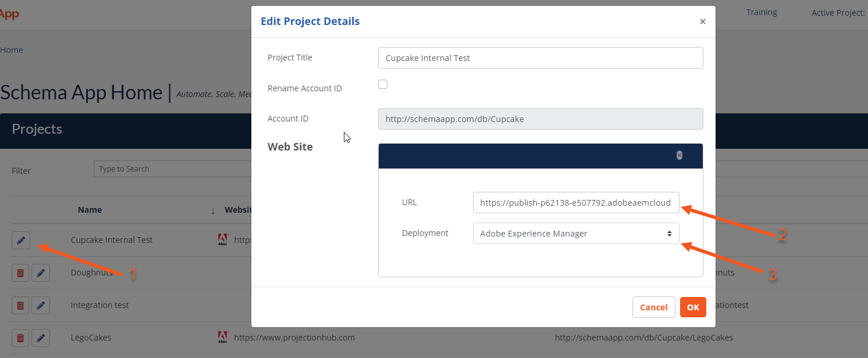The height and width of the screenshot is (358, 868).
Task: Edit the Doughnuts project with pencil icon
Action: click(40, 273)
